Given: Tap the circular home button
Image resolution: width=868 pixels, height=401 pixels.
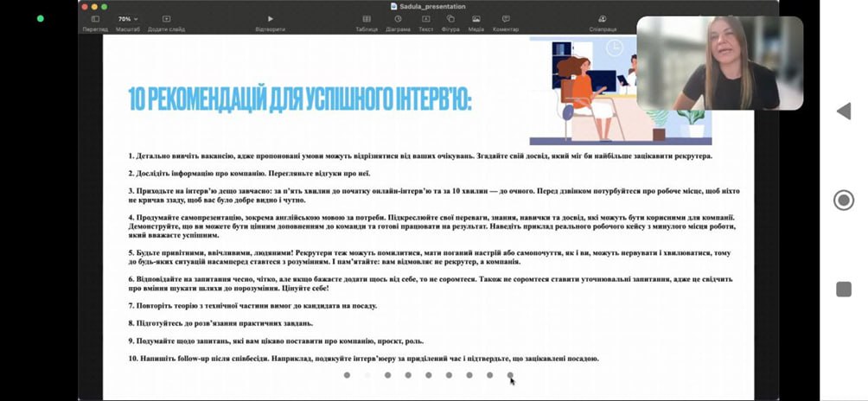Looking at the screenshot, I should pos(844,200).
